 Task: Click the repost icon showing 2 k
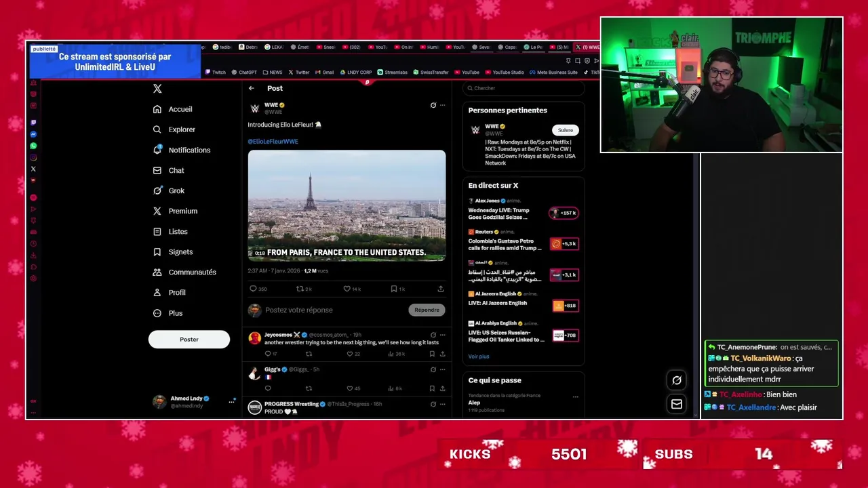tap(303, 289)
